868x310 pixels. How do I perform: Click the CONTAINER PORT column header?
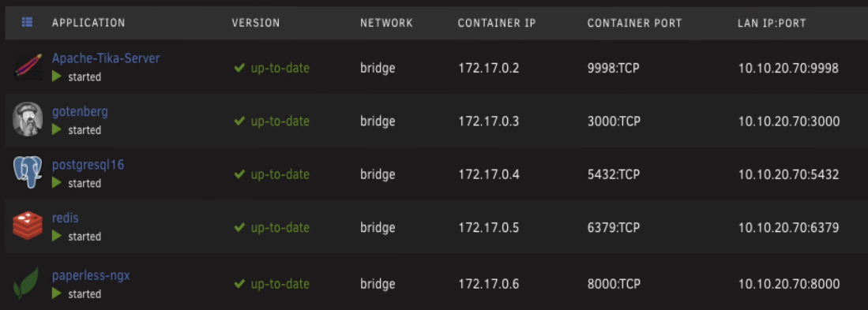634,23
